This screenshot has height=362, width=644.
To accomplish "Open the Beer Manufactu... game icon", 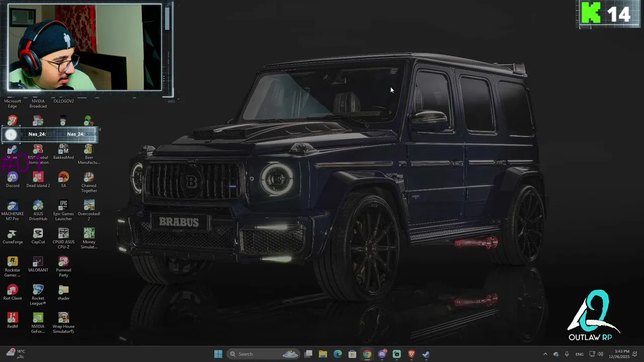I will pos(89,154).
